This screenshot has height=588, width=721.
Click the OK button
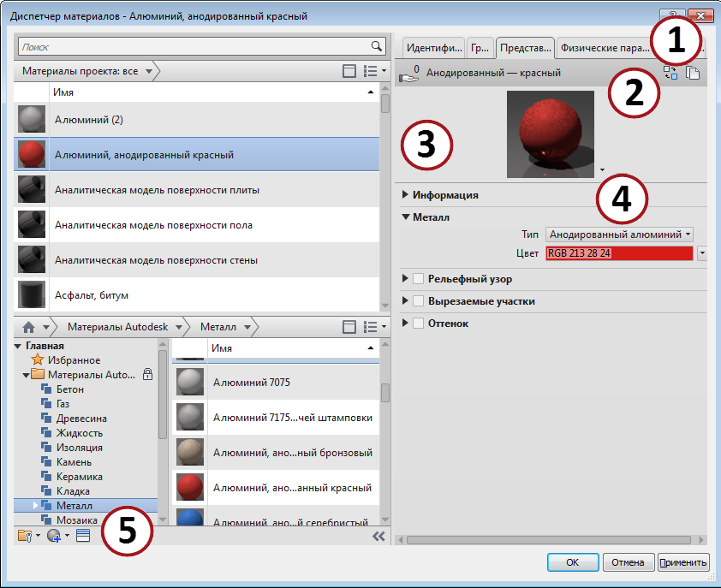pos(573,561)
